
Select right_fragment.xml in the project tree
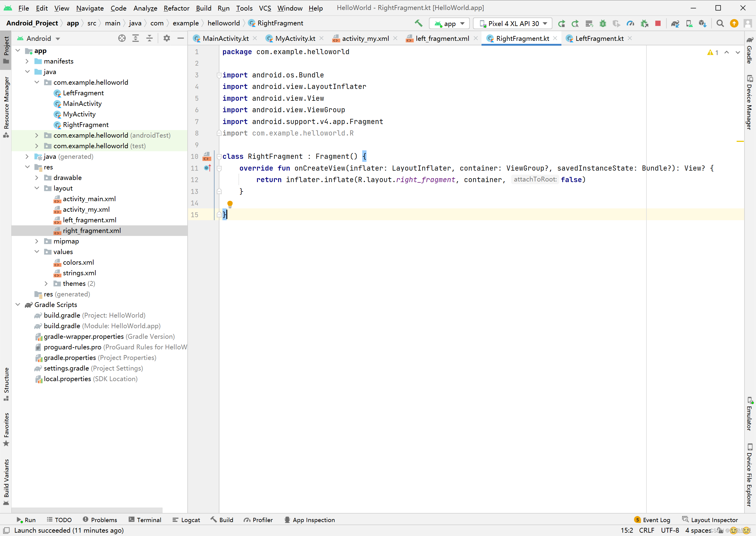pos(92,231)
